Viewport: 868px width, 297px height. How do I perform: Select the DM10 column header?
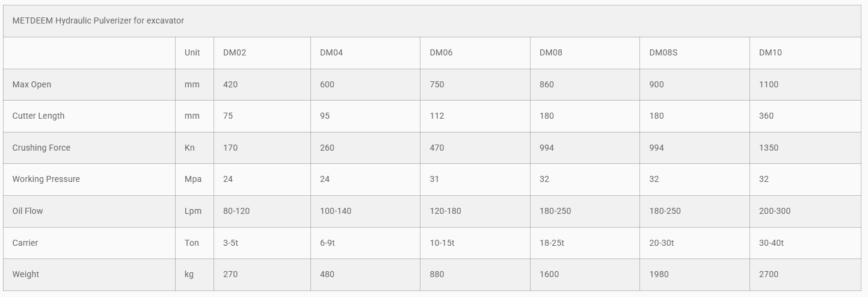pyautogui.click(x=770, y=52)
